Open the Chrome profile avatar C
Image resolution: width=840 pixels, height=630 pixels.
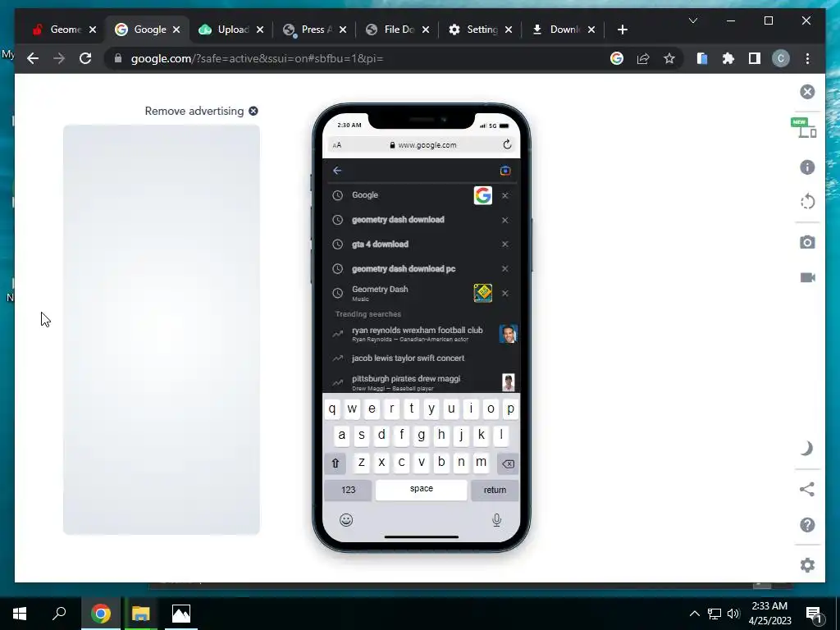pos(781,58)
